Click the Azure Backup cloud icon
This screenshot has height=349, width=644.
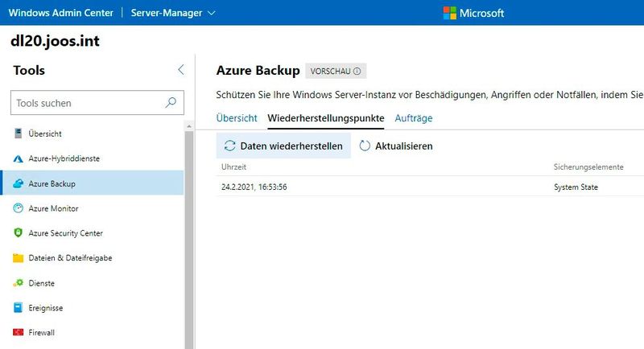(18, 183)
